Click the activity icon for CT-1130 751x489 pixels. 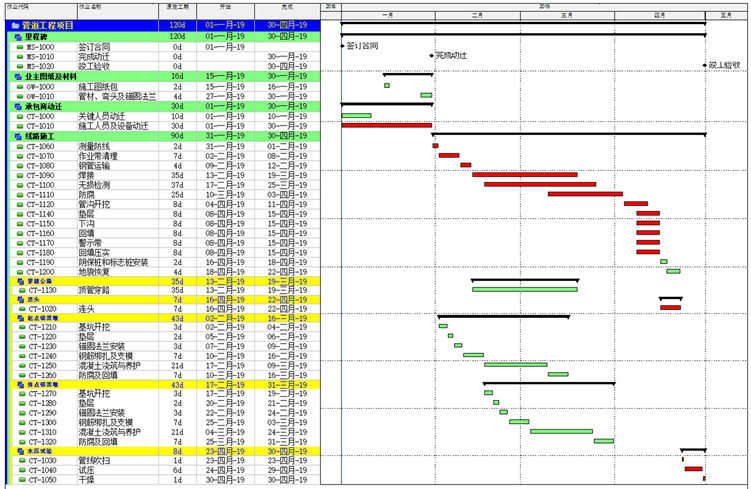click(x=21, y=290)
